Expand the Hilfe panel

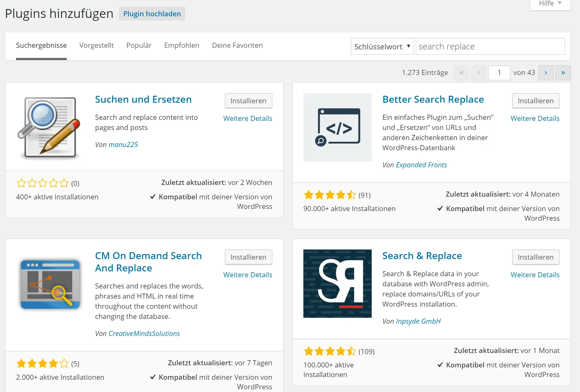(x=546, y=3)
